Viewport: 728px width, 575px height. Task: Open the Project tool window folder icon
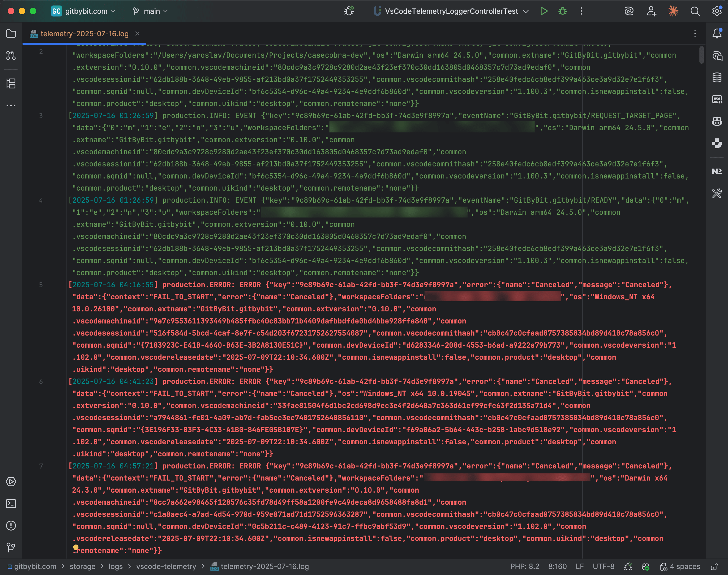(11, 34)
